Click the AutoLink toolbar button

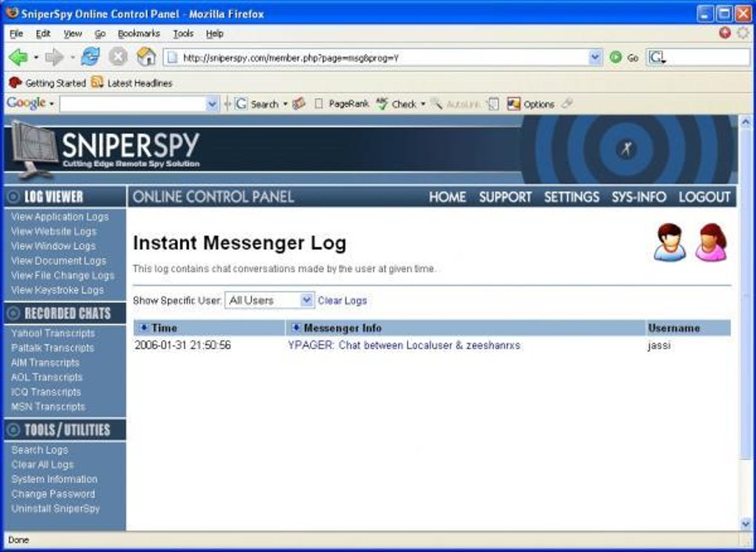pos(454,104)
